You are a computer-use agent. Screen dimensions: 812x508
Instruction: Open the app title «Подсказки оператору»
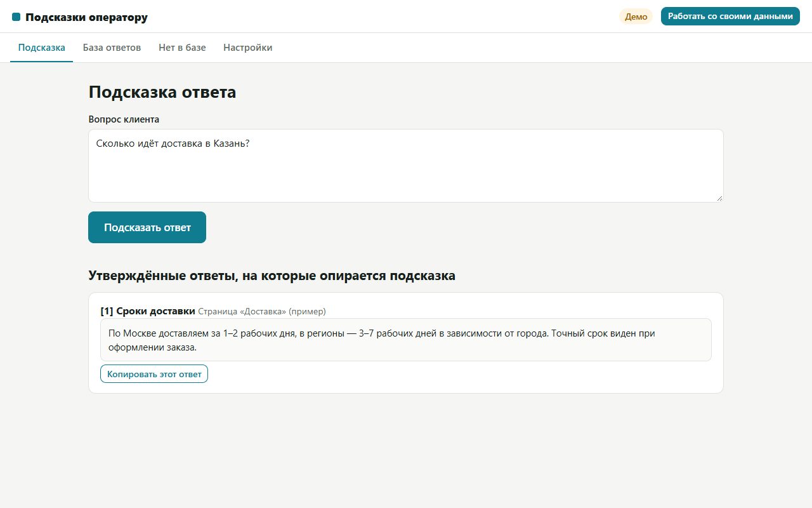86,17
